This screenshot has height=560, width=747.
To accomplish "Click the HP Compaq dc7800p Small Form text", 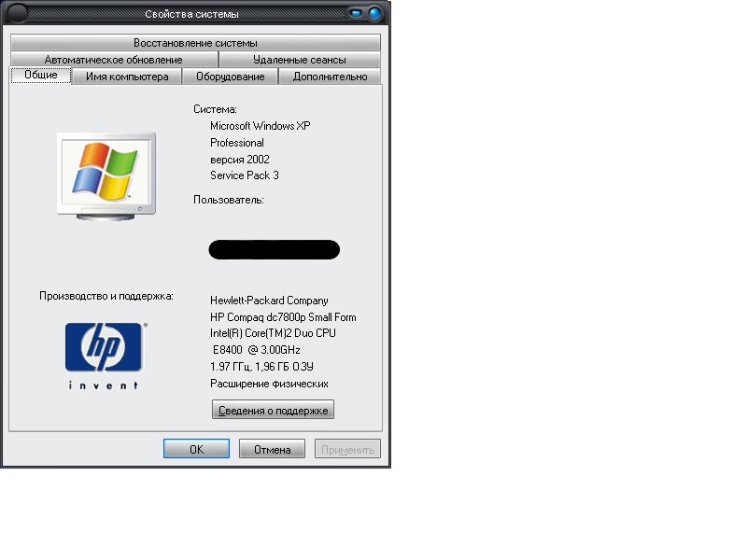I will tap(283, 317).
